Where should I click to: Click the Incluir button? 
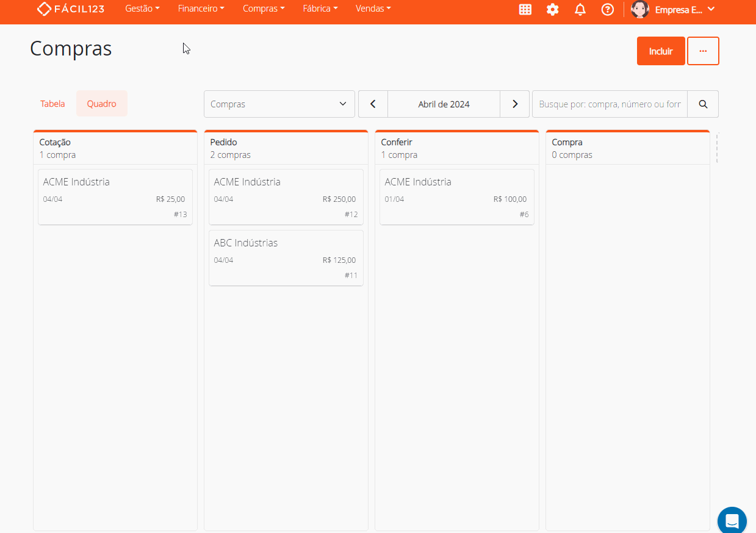tap(660, 51)
